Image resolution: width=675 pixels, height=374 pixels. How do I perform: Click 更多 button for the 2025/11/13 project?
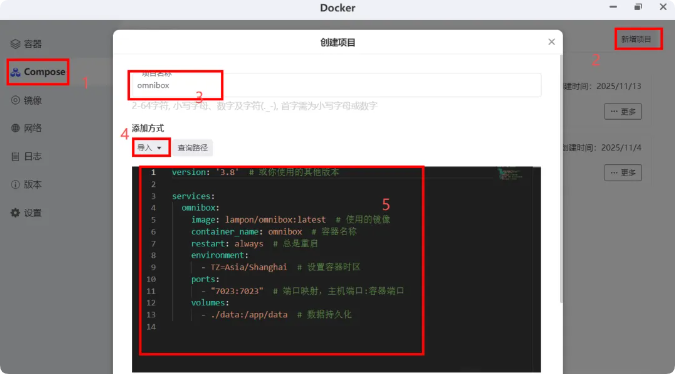623,111
